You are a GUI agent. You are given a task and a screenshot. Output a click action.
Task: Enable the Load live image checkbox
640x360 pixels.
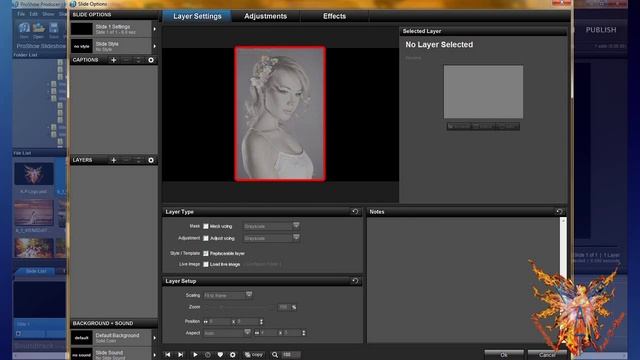click(206, 264)
